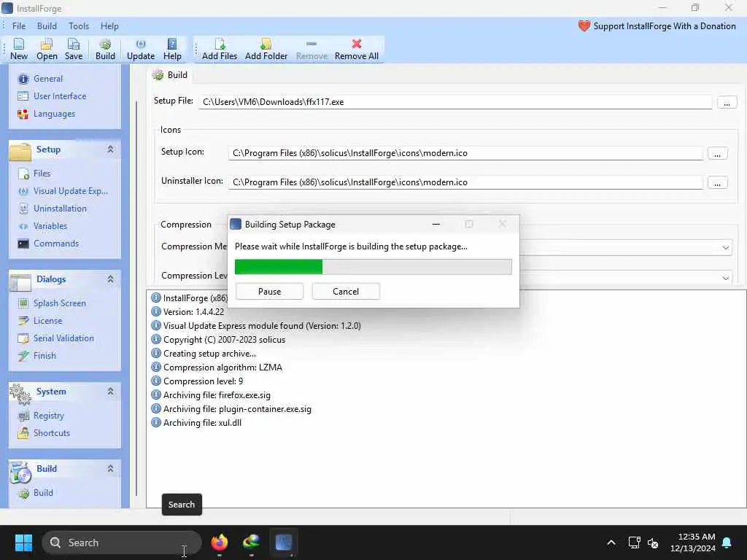
Task: Open Languages settings in sidebar
Action: point(46,114)
